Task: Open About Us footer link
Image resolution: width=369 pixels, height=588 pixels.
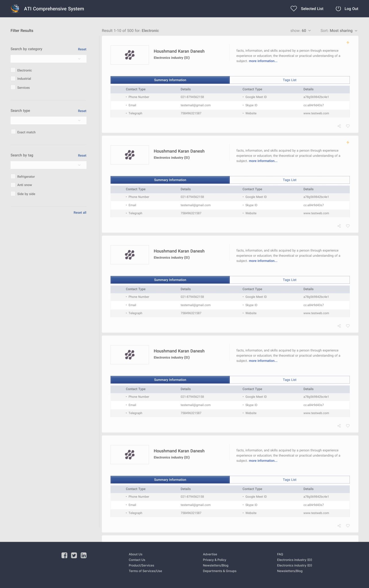Action: (x=136, y=554)
